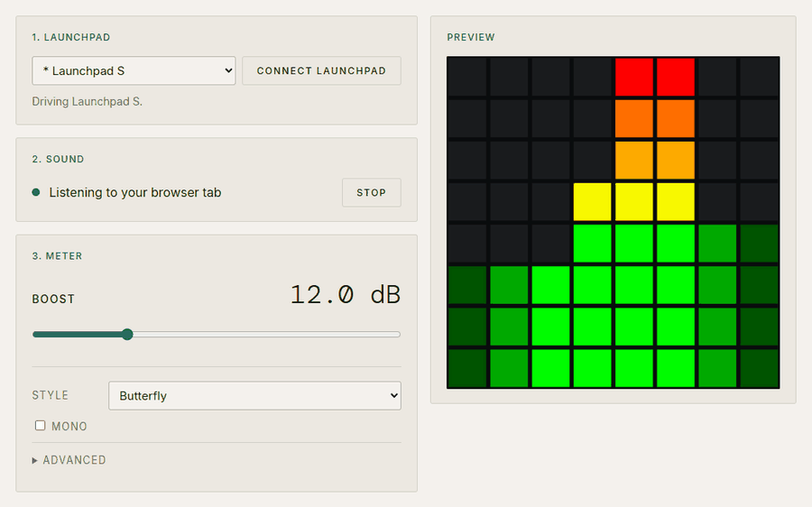Click the Style label

51,395
